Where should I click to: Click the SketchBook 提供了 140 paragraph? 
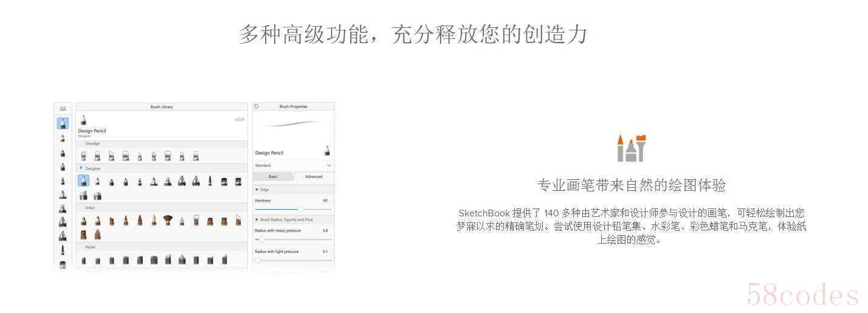pyautogui.click(x=632, y=226)
